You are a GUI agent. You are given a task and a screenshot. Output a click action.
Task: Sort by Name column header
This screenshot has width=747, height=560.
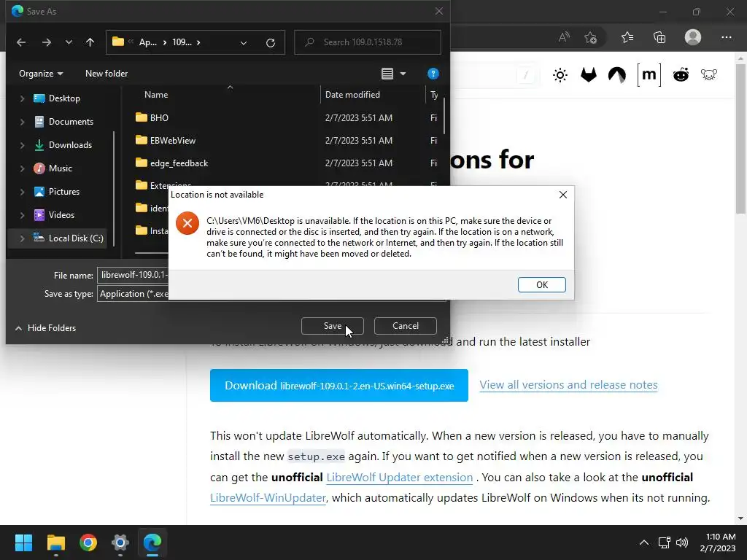(x=156, y=95)
